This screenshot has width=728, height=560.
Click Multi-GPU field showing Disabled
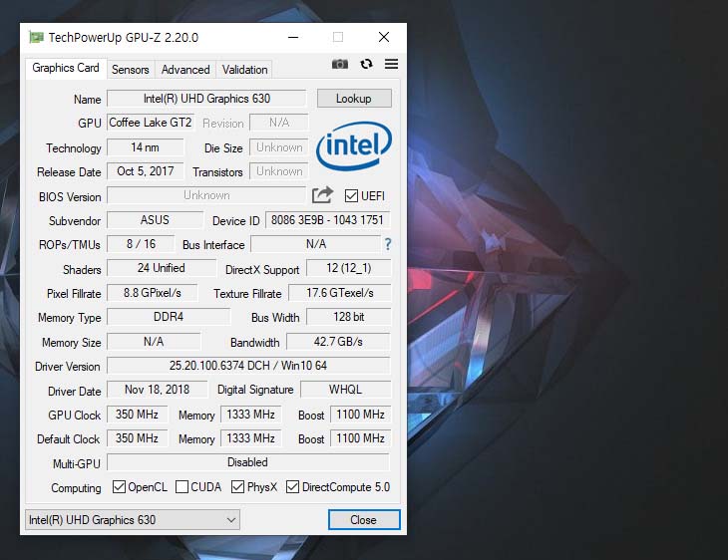(248, 462)
